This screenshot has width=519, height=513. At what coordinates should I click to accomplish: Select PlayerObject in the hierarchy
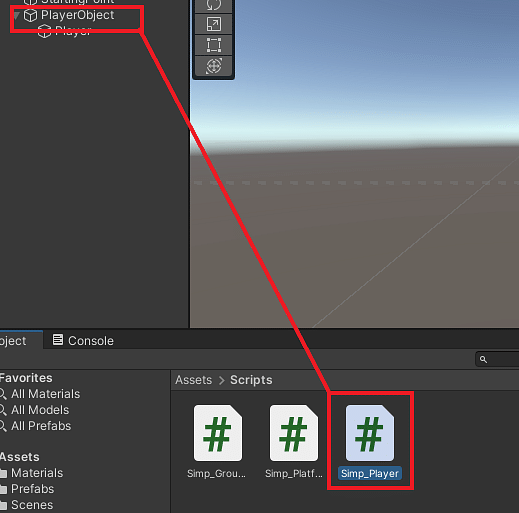(x=77, y=15)
